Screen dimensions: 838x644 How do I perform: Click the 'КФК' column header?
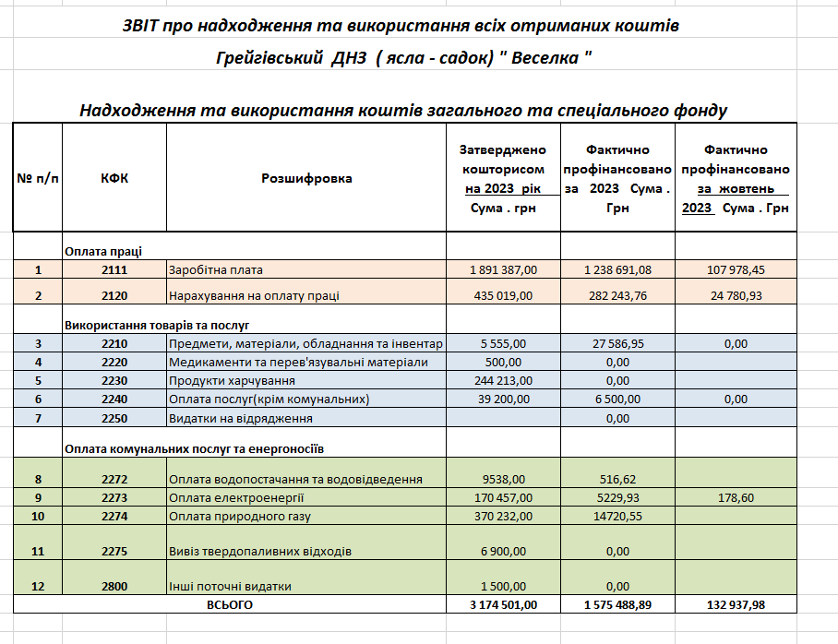pyautogui.click(x=114, y=178)
